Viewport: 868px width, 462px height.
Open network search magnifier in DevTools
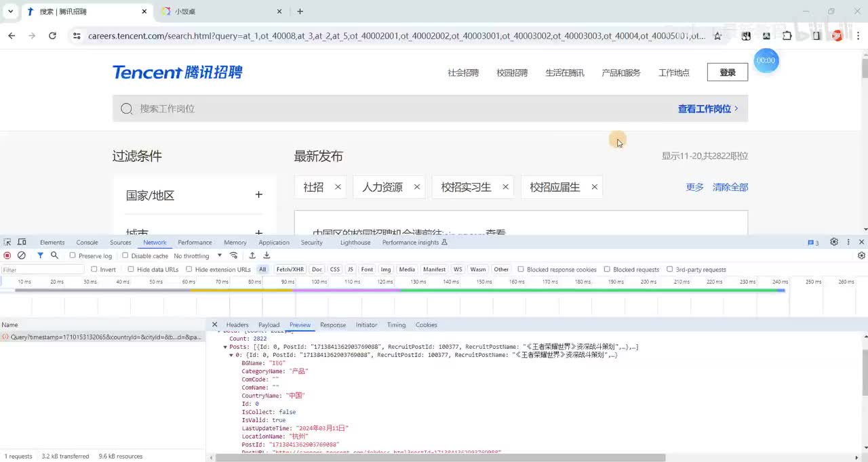(x=54, y=255)
